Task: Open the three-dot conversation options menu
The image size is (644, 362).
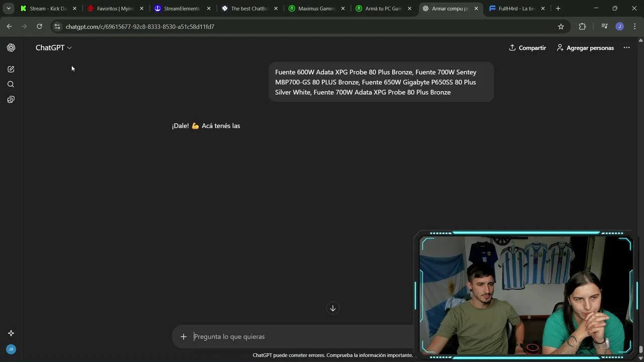Action: 626,48
